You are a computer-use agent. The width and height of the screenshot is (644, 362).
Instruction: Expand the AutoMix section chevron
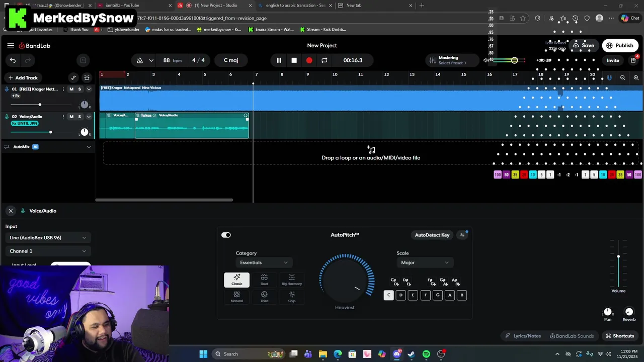(89, 147)
